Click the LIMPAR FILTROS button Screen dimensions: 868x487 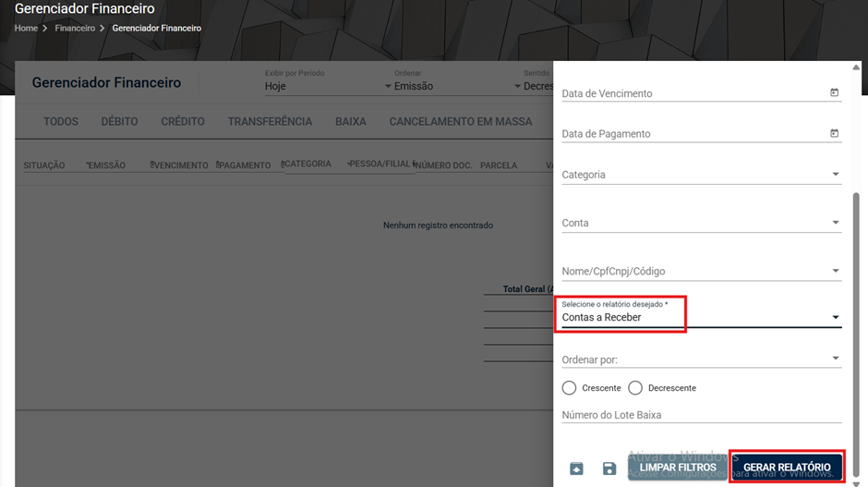tap(678, 467)
